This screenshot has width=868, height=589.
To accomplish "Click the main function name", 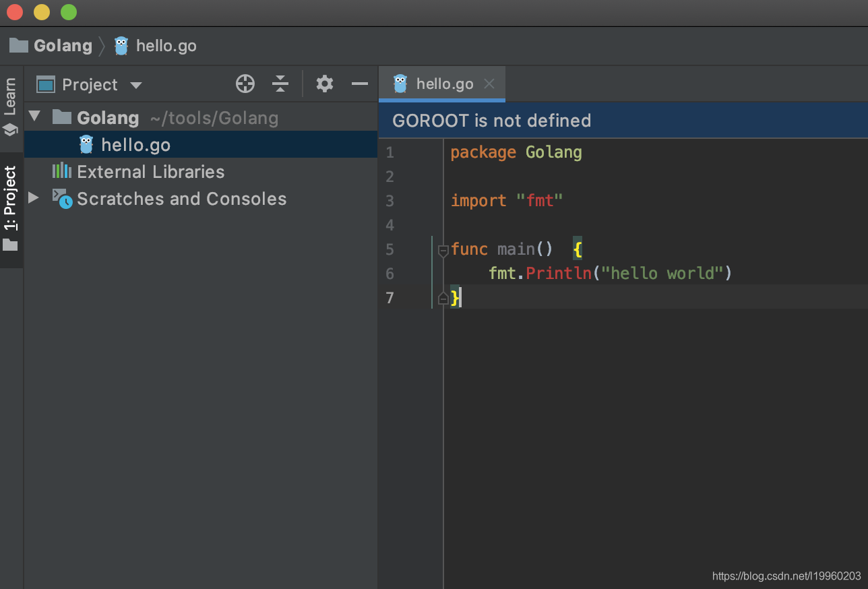I will click(516, 249).
